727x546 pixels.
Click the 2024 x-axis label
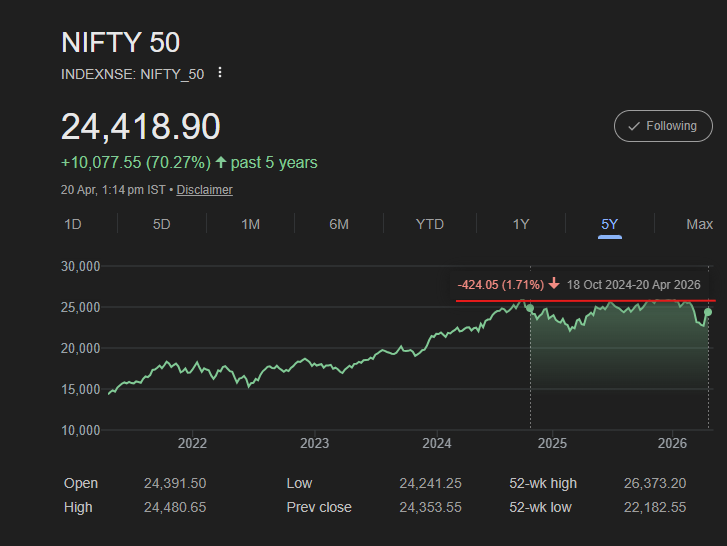pyautogui.click(x=437, y=444)
